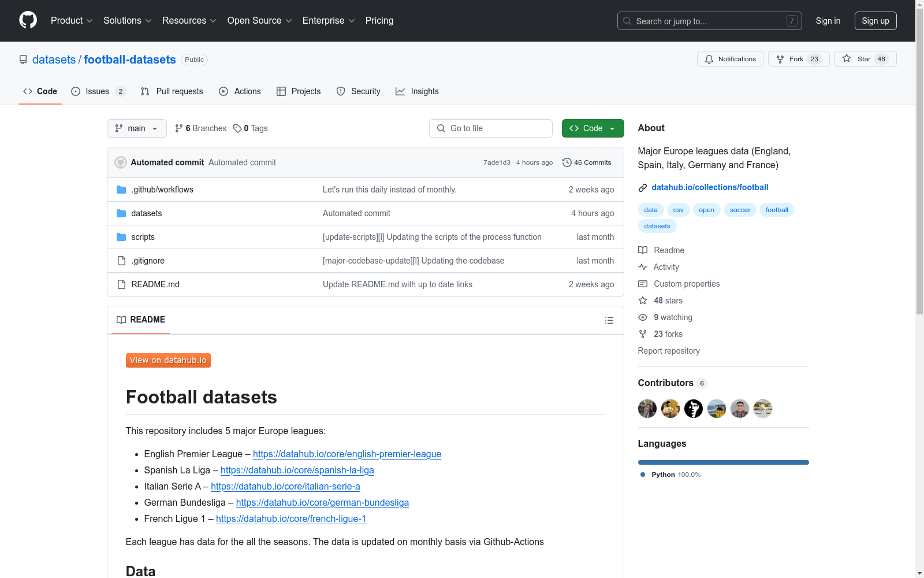
Task: Open the .gitignore file
Action: [x=148, y=261]
